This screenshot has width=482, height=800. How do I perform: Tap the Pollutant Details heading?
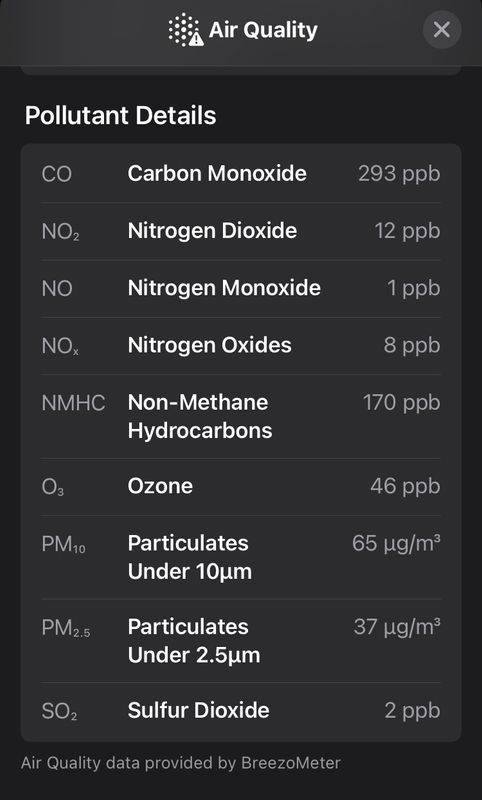pyautogui.click(x=121, y=115)
